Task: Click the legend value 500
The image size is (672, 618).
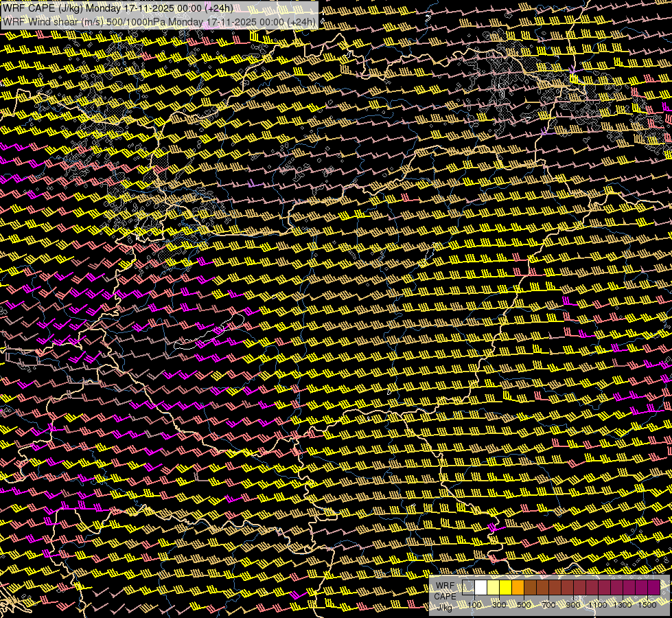Action: (524, 605)
